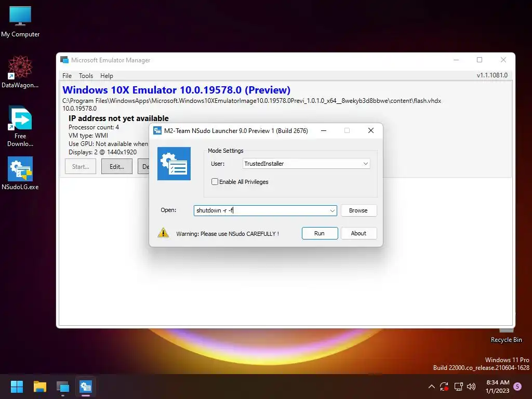Open the Windows Start menu
Screen dimensions: 532x399
point(17,387)
